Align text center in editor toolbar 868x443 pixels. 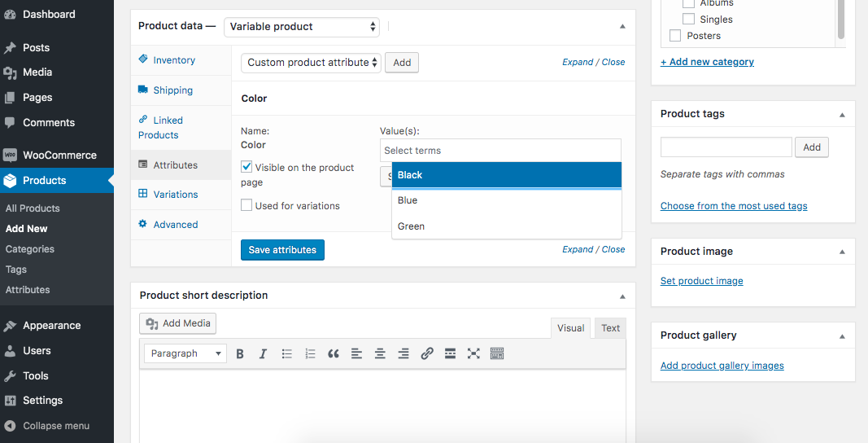coord(380,353)
